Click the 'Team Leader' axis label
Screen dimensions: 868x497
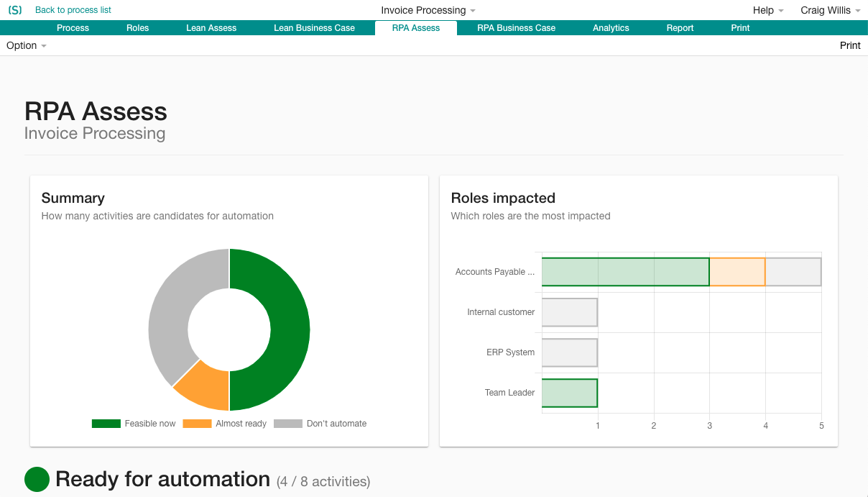[509, 393]
